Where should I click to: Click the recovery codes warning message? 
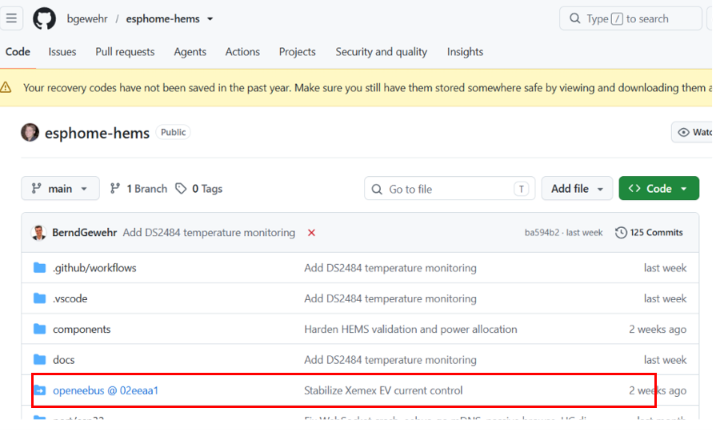point(367,88)
